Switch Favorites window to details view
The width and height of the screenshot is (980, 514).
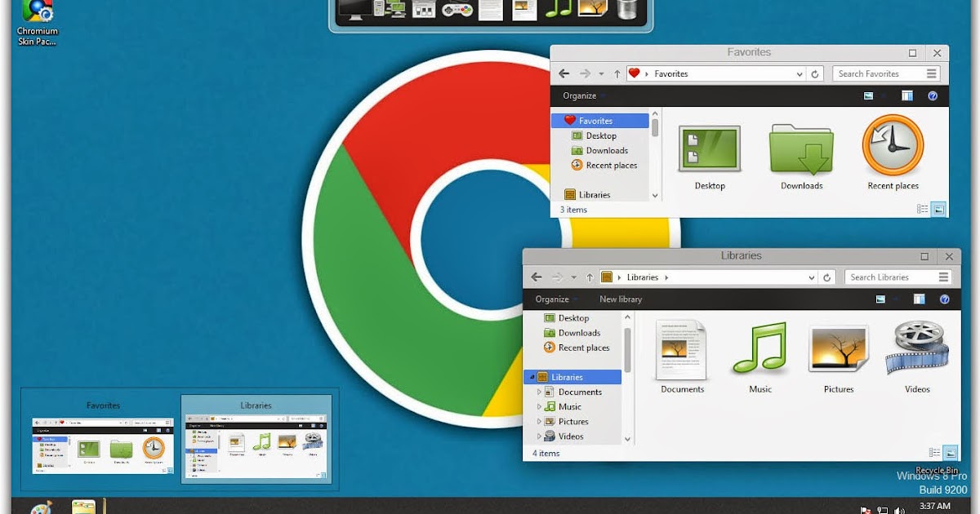pos(923,209)
